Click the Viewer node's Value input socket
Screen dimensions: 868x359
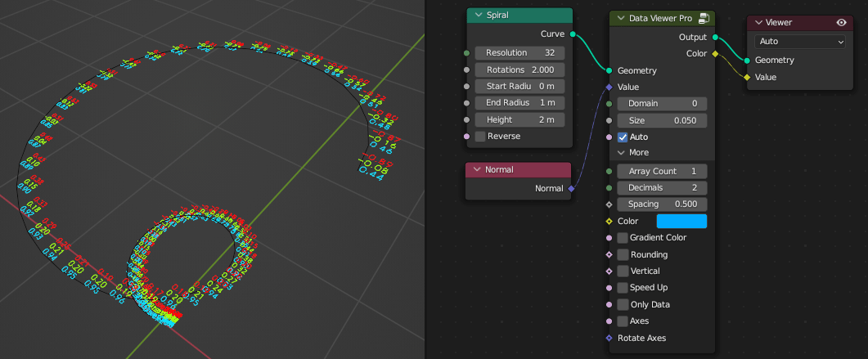pyautogui.click(x=747, y=77)
